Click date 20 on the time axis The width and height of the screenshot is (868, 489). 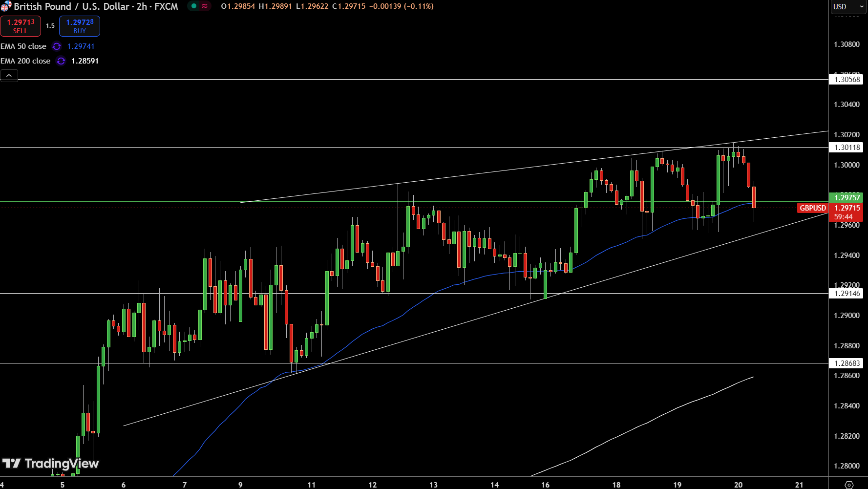click(x=739, y=485)
